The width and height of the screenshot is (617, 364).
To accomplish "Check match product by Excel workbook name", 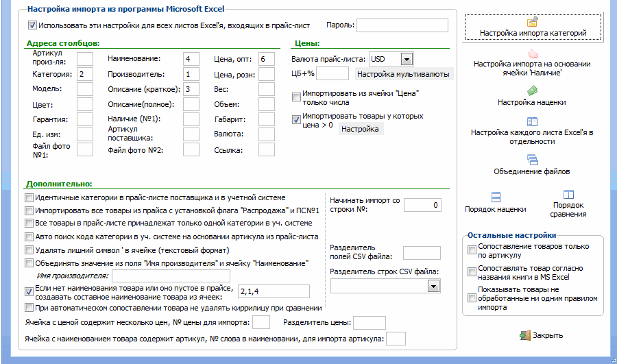I will pyautogui.click(x=472, y=272).
